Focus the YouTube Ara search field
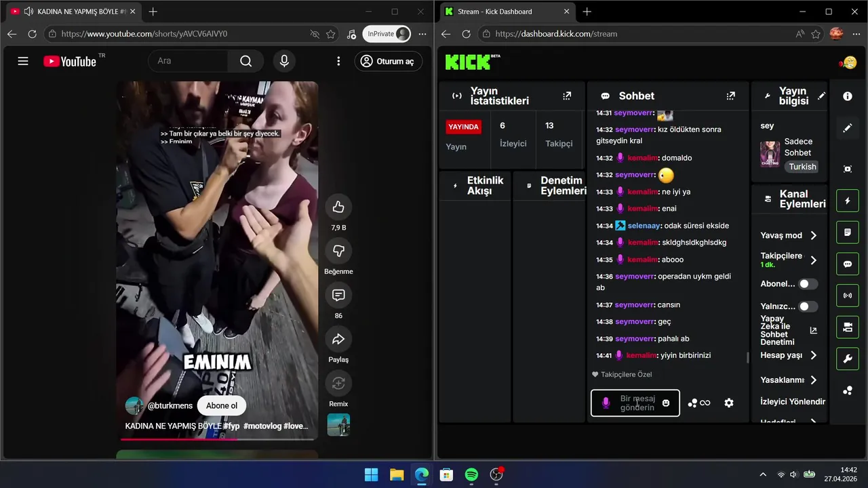The height and width of the screenshot is (488, 868). [x=188, y=61]
